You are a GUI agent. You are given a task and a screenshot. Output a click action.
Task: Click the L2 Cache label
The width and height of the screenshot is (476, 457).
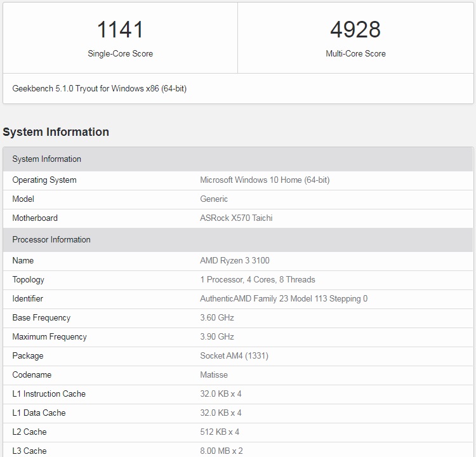click(x=29, y=432)
